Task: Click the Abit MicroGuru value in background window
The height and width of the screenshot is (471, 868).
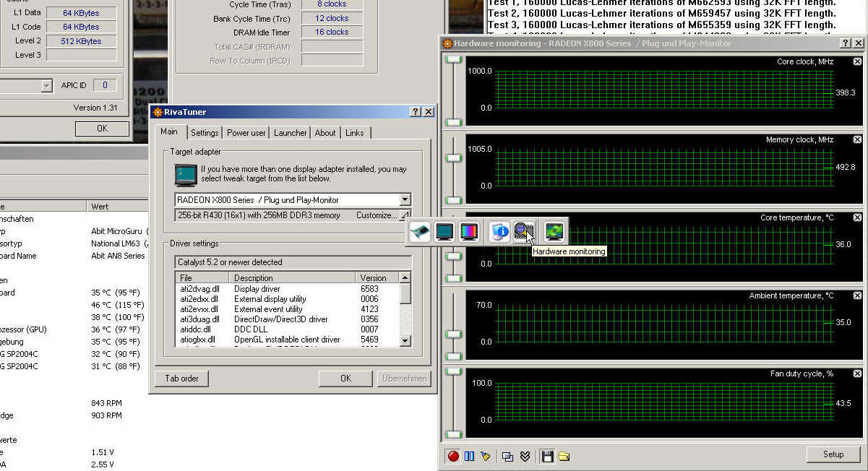Action: point(119,231)
